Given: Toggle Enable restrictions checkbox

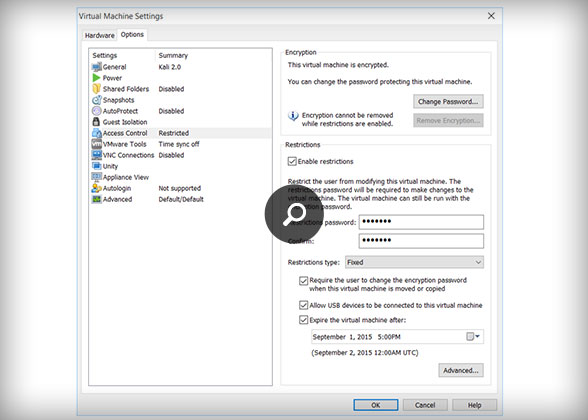Looking at the screenshot, I should (292, 162).
